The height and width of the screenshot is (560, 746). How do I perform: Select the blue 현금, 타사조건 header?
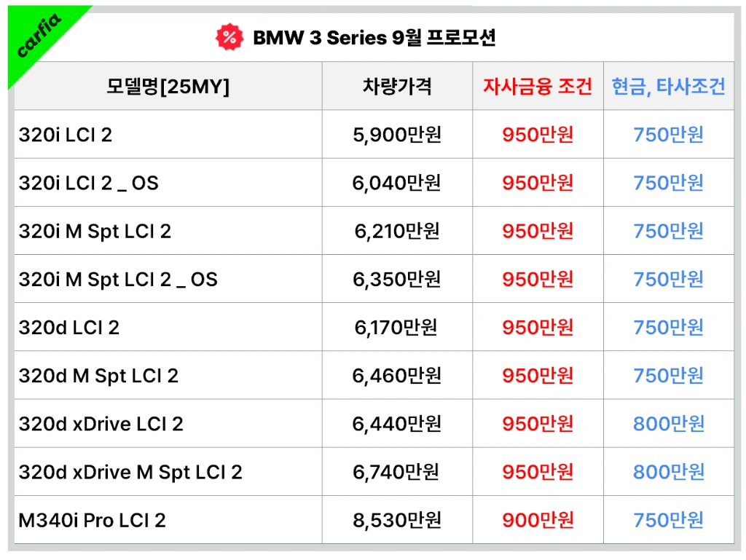[668, 87]
